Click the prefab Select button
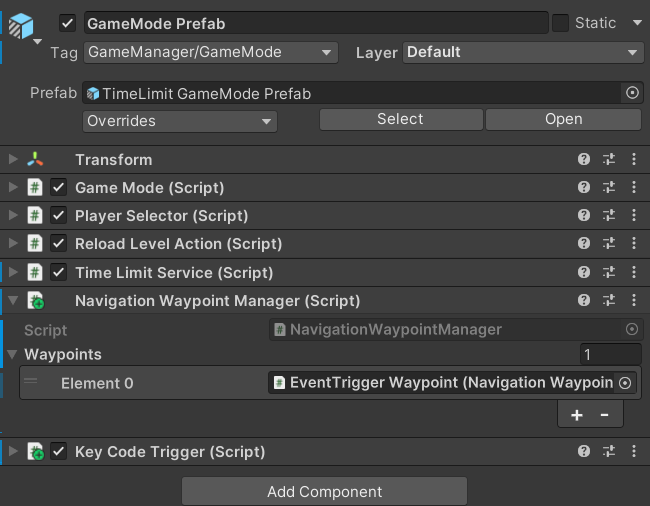 pos(401,119)
